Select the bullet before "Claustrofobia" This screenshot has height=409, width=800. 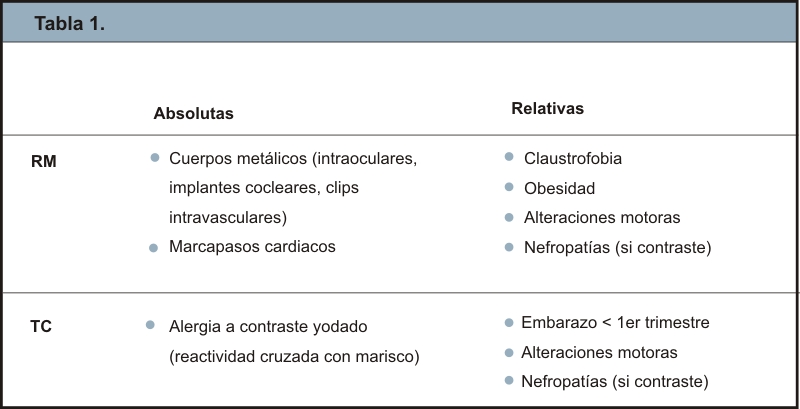pyautogui.click(x=509, y=158)
